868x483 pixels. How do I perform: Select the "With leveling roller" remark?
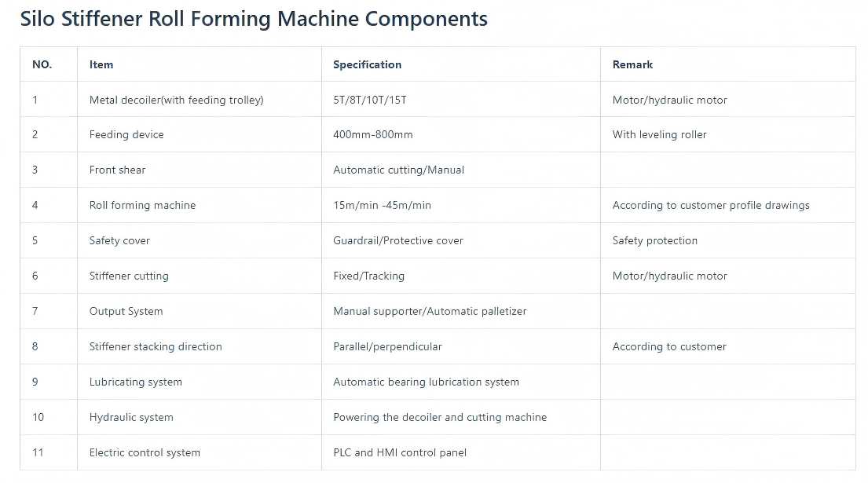(x=659, y=134)
